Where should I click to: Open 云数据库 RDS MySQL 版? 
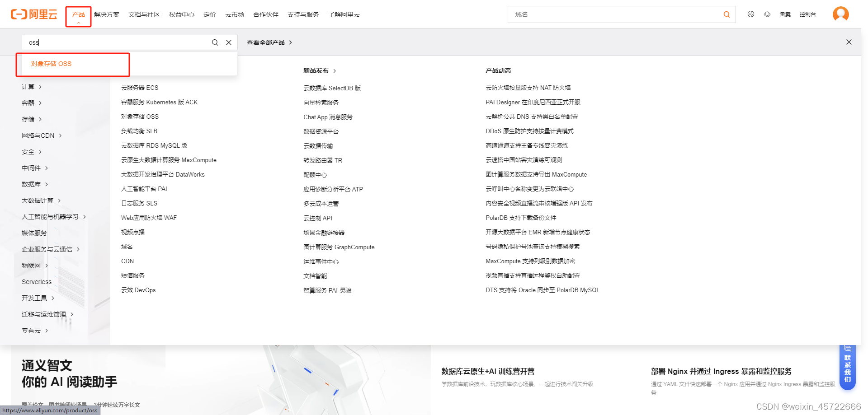pos(154,145)
